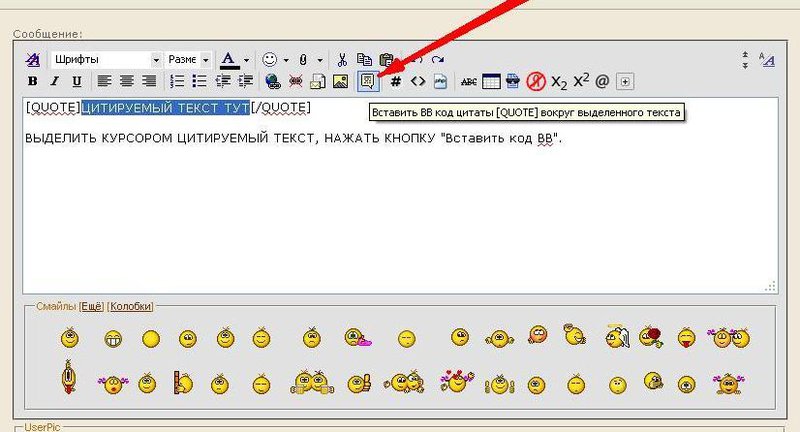Image resolution: width=800 pixels, height=432 pixels.
Task: Click the <> HTML tag icon
Action: pos(418,81)
